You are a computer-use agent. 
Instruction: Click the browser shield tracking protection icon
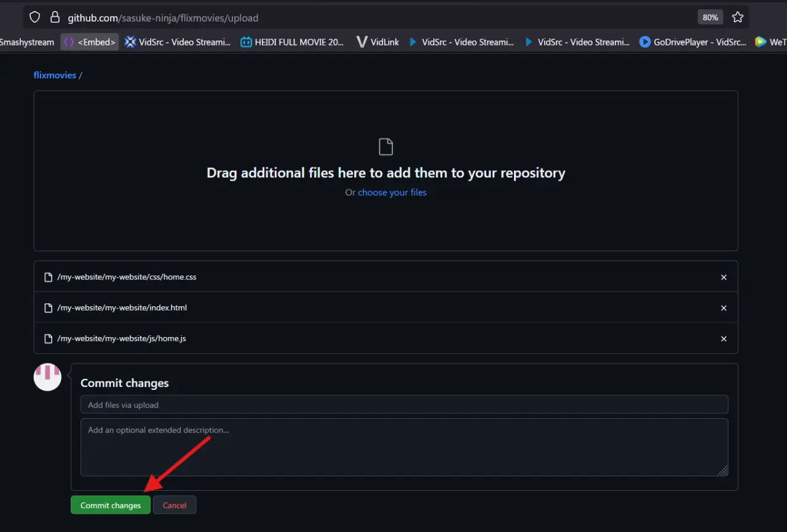pyautogui.click(x=35, y=17)
